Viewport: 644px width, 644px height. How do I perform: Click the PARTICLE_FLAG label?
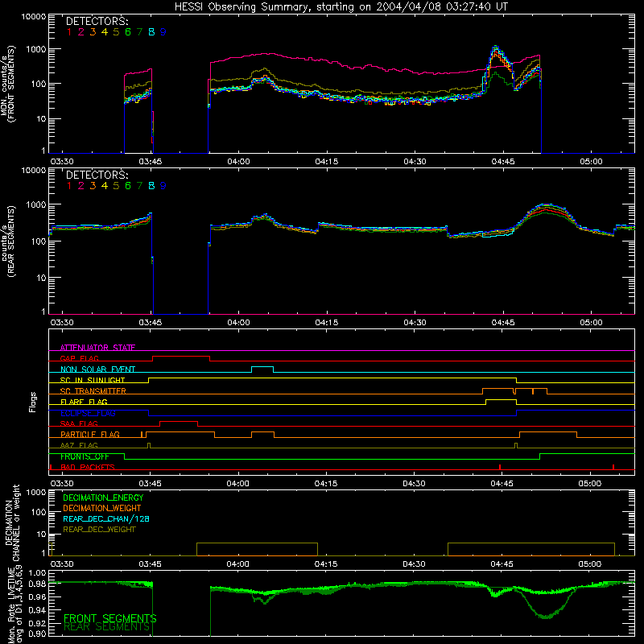click(90, 435)
